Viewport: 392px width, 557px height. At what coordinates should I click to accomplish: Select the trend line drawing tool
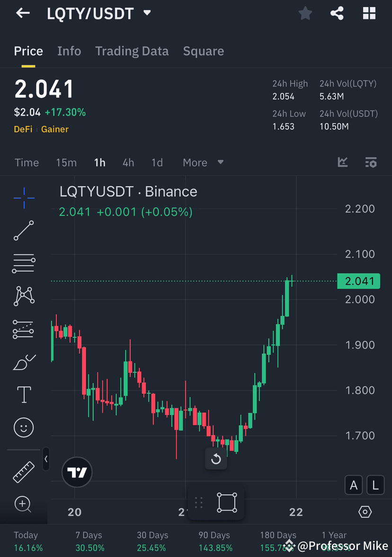(x=23, y=231)
